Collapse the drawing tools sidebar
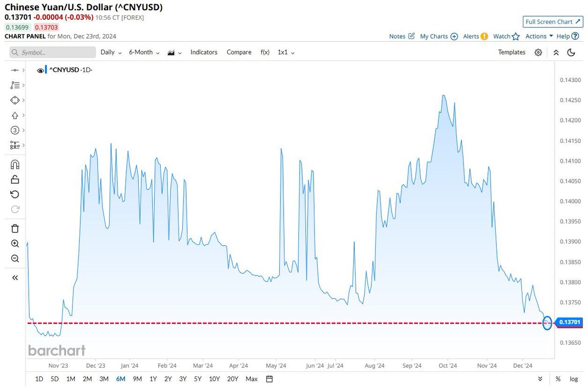This screenshot has width=588, height=391. pyautogui.click(x=15, y=278)
